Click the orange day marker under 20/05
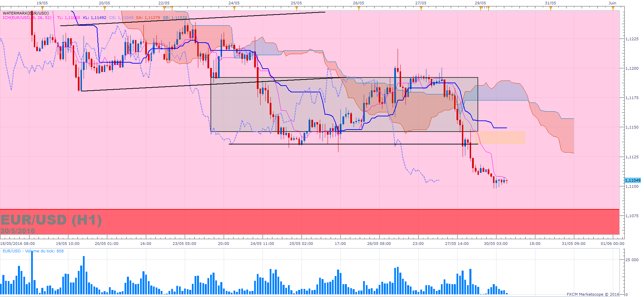 point(105,8)
